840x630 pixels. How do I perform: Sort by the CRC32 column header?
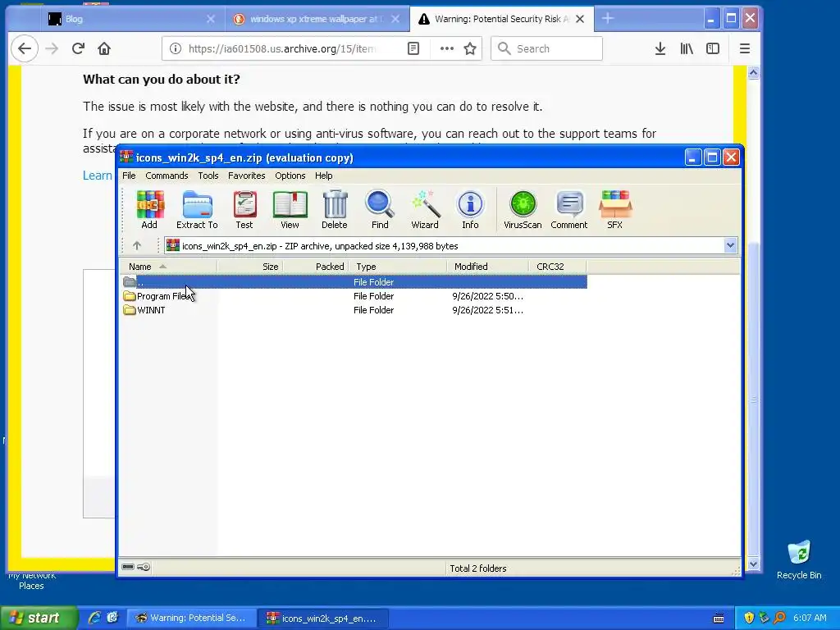(558, 267)
